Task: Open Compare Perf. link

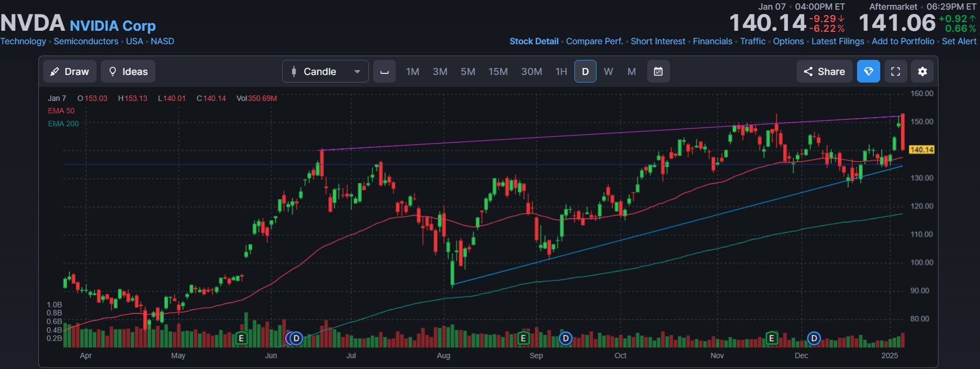Action: (594, 42)
